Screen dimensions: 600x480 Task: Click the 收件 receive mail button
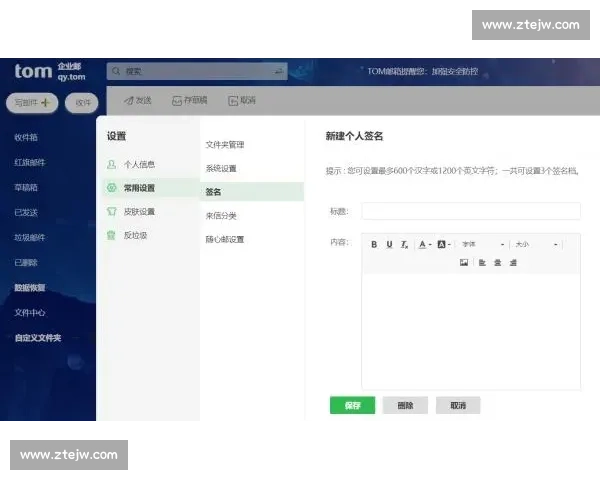tap(82, 103)
